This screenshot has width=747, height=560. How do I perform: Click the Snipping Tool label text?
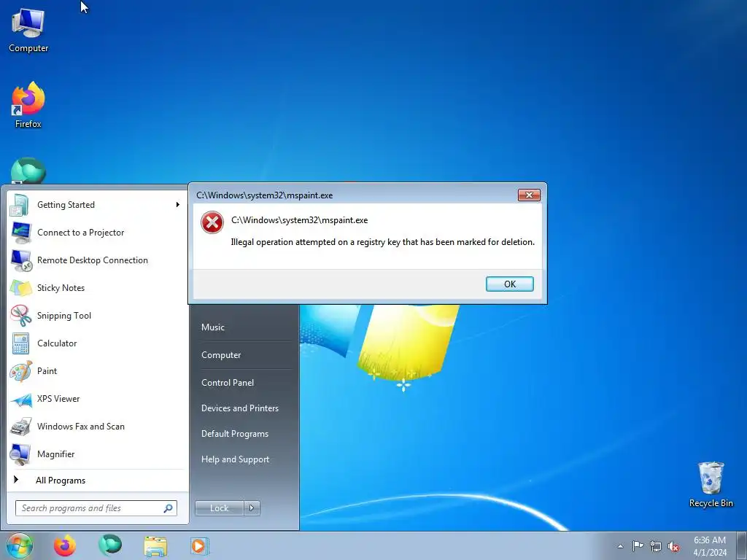pos(64,315)
